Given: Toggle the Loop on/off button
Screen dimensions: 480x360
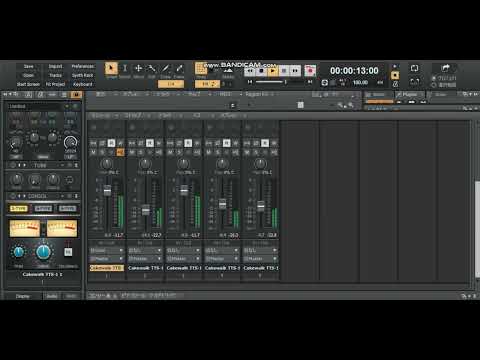Looking at the screenshot, I should (414, 68).
